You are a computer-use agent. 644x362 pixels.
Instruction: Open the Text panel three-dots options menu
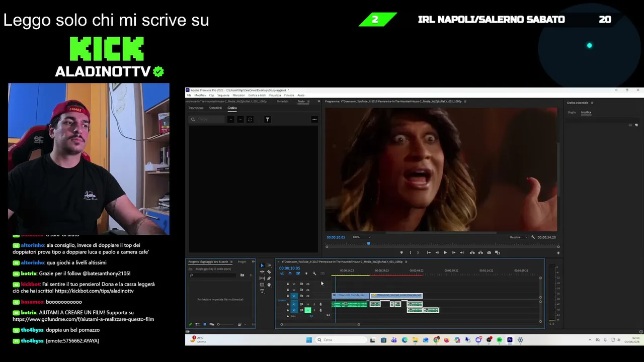[314, 120]
